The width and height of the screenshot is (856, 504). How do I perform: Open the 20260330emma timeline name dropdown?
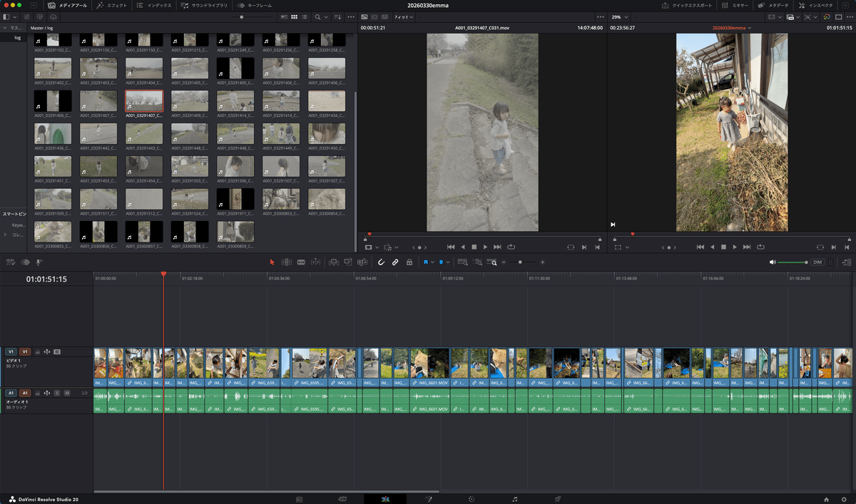pos(732,28)
